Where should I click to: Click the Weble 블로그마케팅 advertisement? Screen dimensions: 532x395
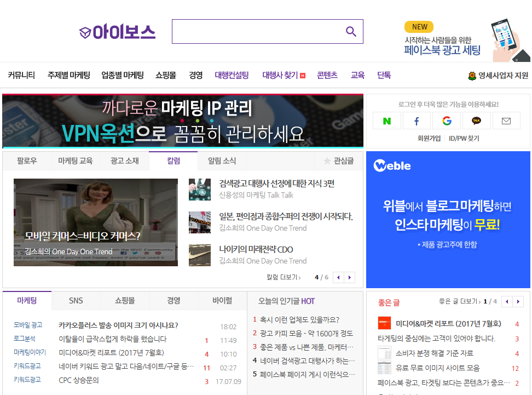[448, 220]
